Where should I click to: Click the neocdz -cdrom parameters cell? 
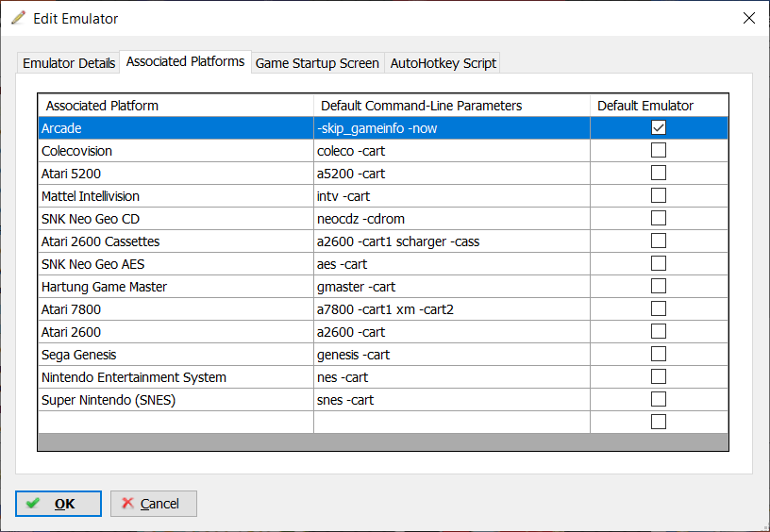click(452, 219)
